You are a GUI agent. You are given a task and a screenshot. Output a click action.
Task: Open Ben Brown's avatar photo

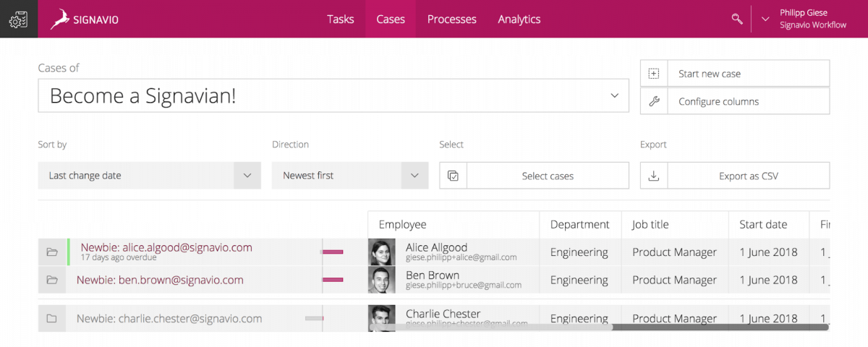point(382,280)
